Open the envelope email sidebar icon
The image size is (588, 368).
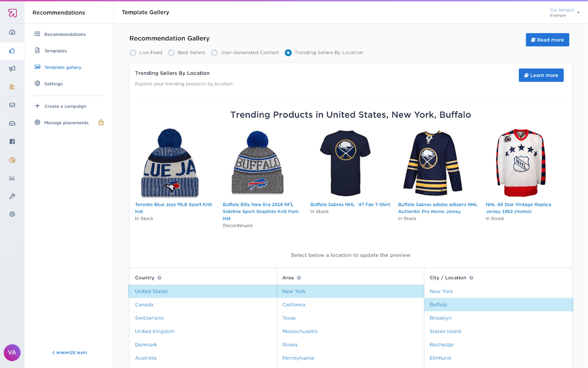point(12,105)
